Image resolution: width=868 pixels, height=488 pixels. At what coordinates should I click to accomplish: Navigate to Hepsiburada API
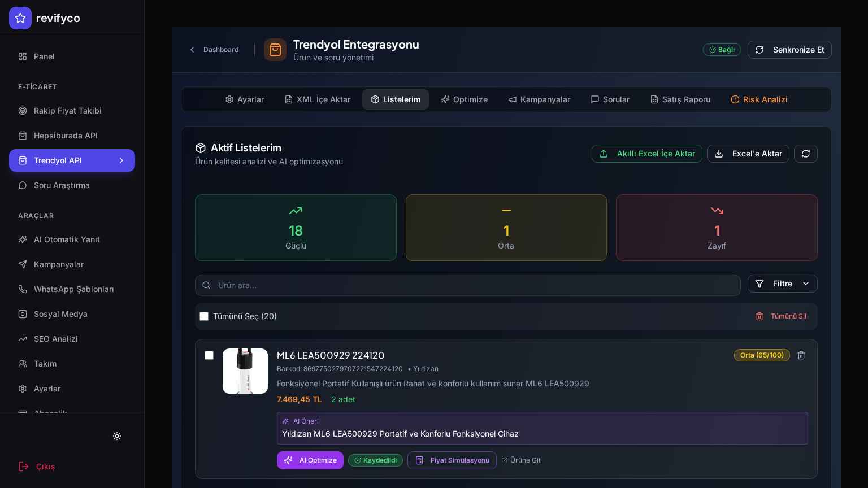[72, 136]
